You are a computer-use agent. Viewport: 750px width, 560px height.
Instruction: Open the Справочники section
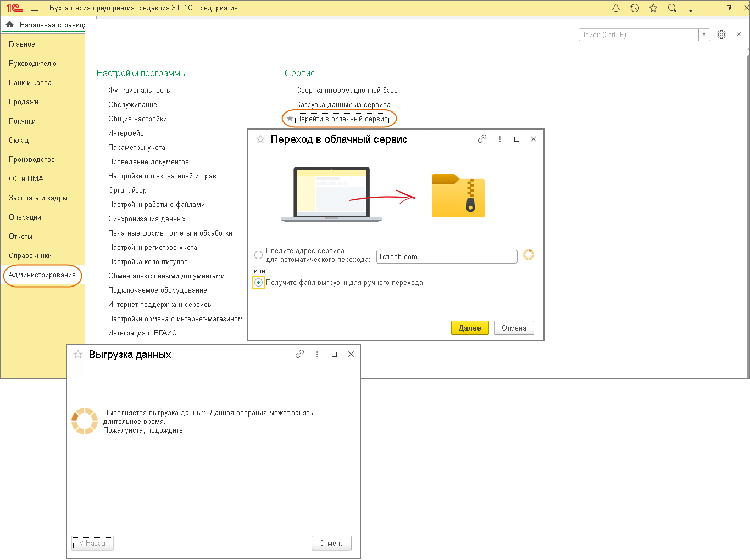[x=30, y=255]
